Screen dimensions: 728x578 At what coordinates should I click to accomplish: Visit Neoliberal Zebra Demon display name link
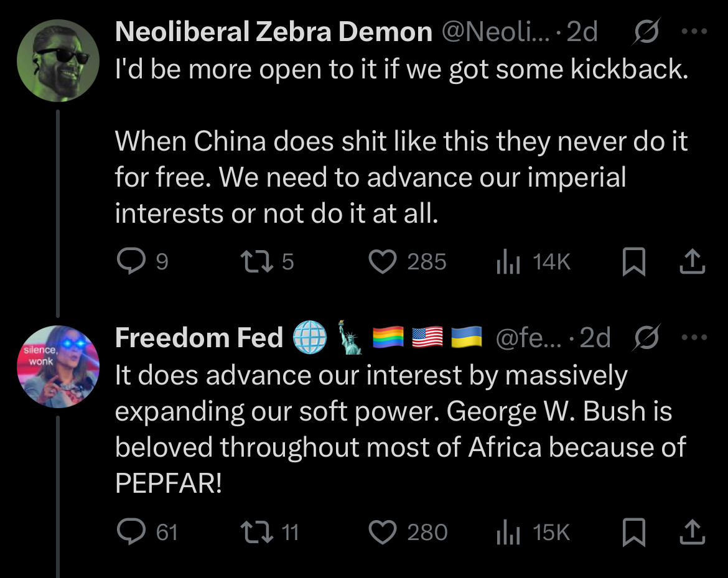tap(273, 32)
